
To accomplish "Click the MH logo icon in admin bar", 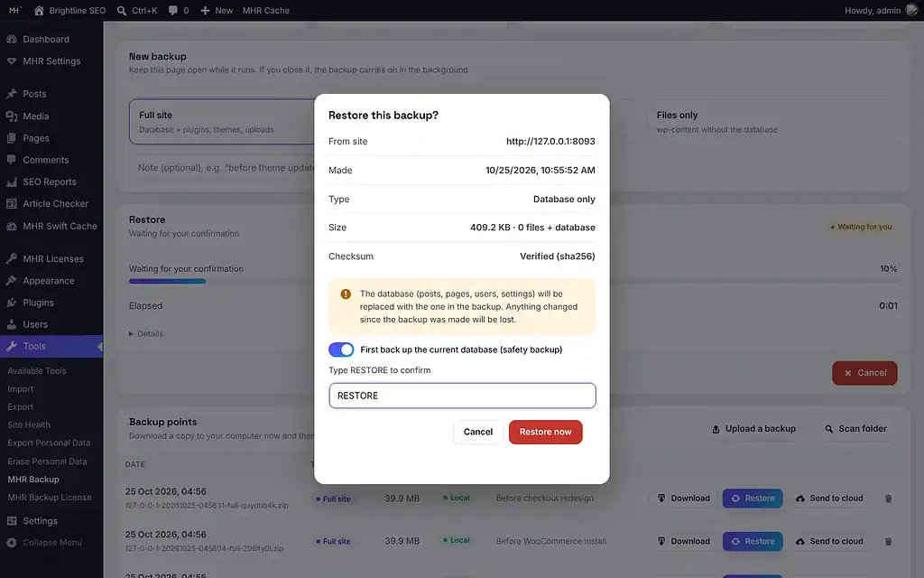I will coord(14,10).
